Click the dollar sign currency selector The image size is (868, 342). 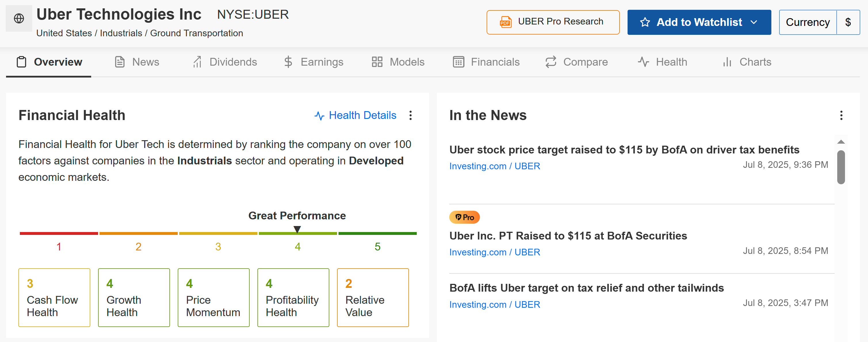click(x=848, y=22)
